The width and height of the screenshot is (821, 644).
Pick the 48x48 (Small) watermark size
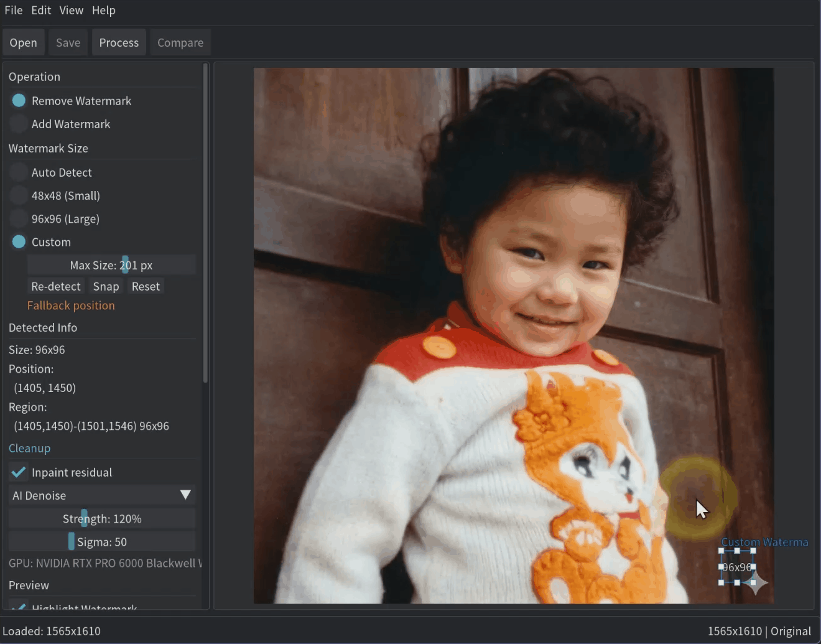pyautogui.click(x=19, y=195)
